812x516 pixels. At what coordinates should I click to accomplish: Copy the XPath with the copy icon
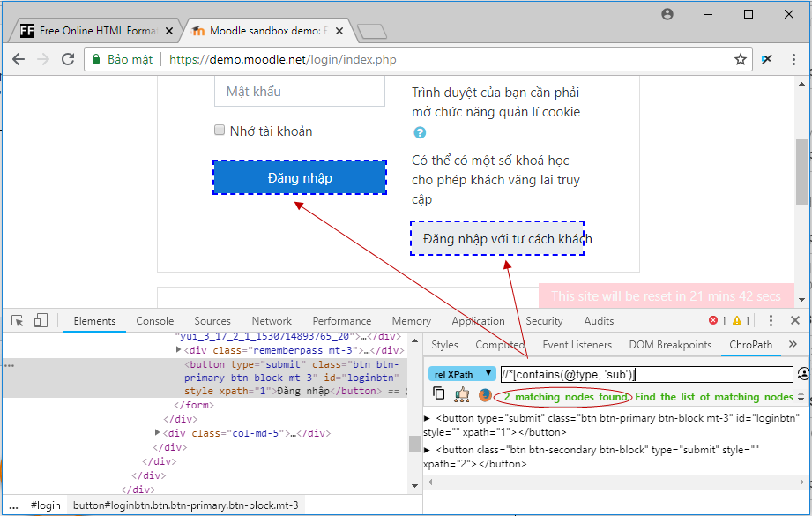[439, 393]
